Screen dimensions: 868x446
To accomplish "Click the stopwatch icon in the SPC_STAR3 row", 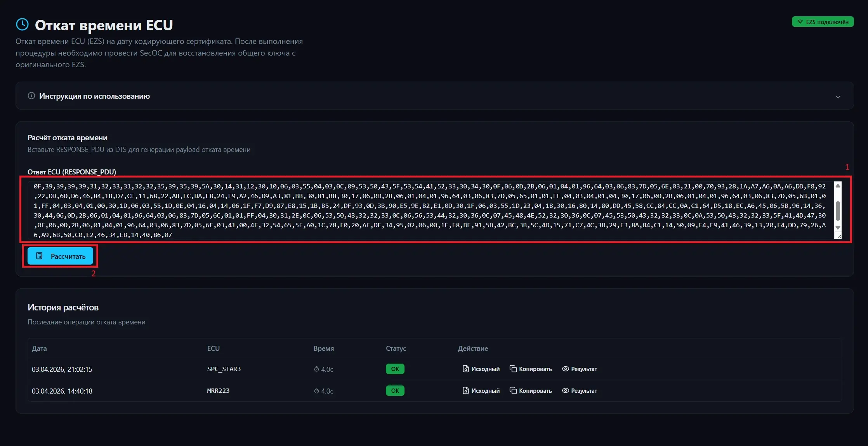I will tap(316, 369).
